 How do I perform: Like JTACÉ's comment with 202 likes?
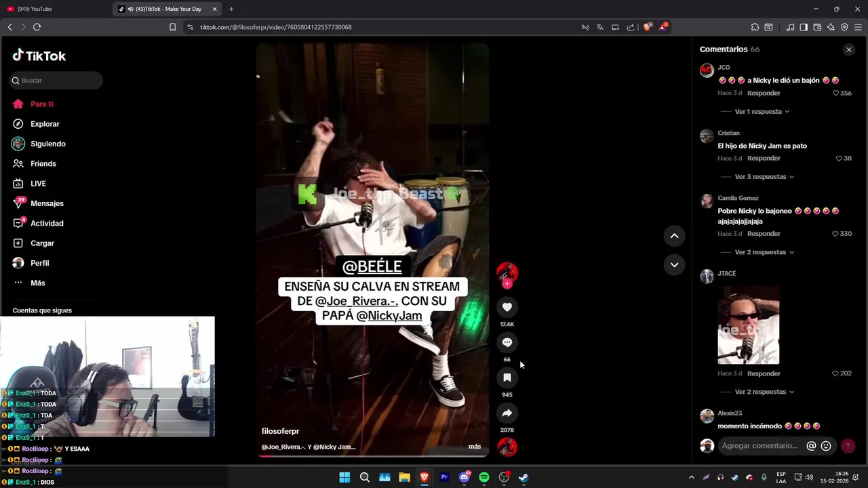click(x=836, y=373)
